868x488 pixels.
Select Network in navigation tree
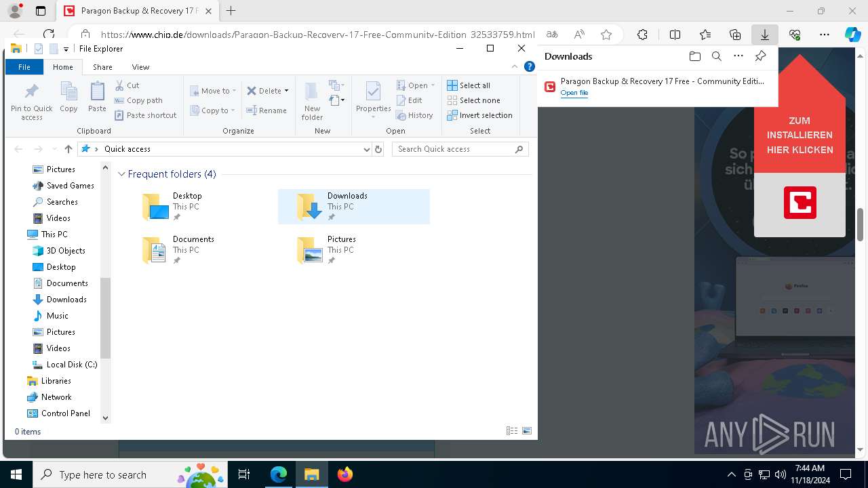click(x=49, y=397)
